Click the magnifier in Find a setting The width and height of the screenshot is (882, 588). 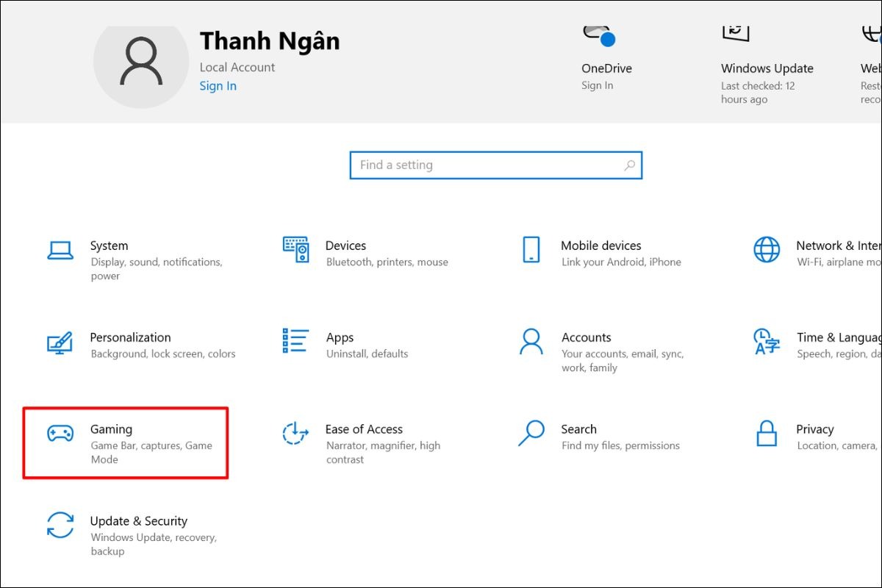click(629, 165)
